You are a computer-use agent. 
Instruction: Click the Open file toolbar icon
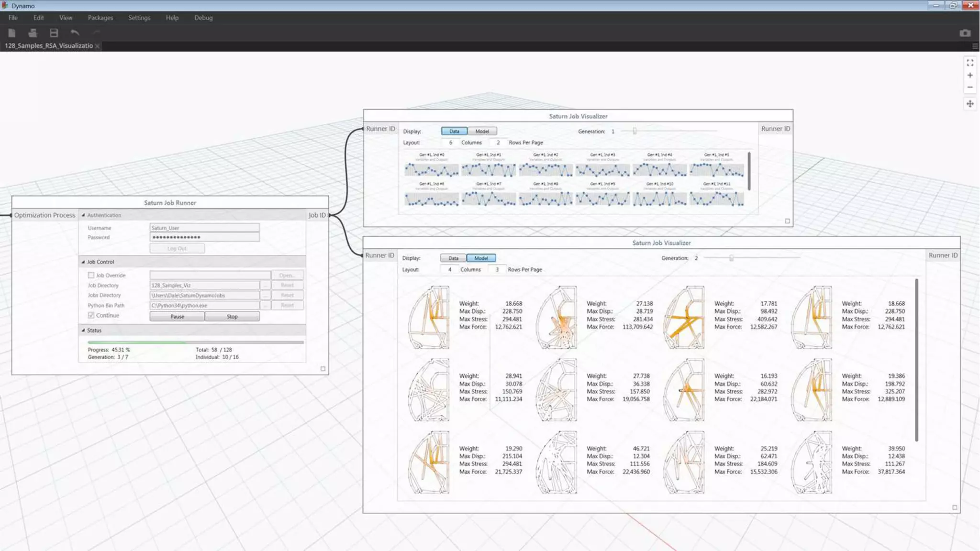point(33,33)
